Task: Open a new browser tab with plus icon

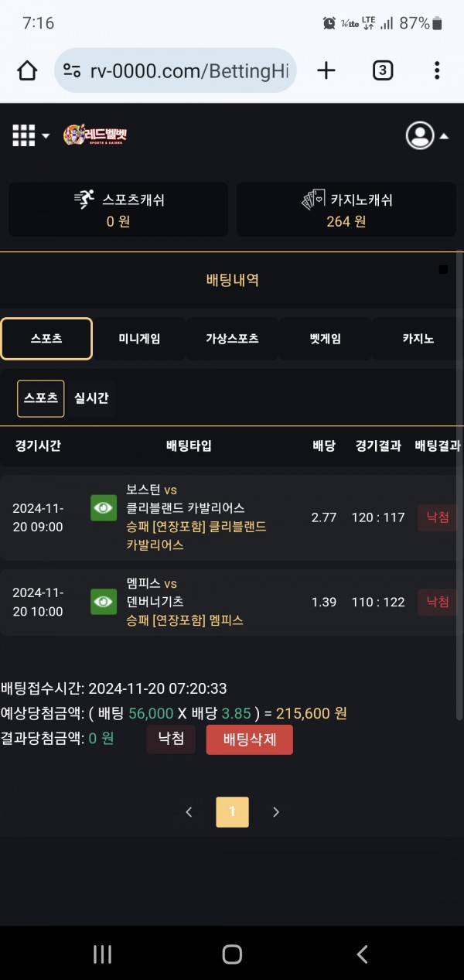Action: pos(326,71)
